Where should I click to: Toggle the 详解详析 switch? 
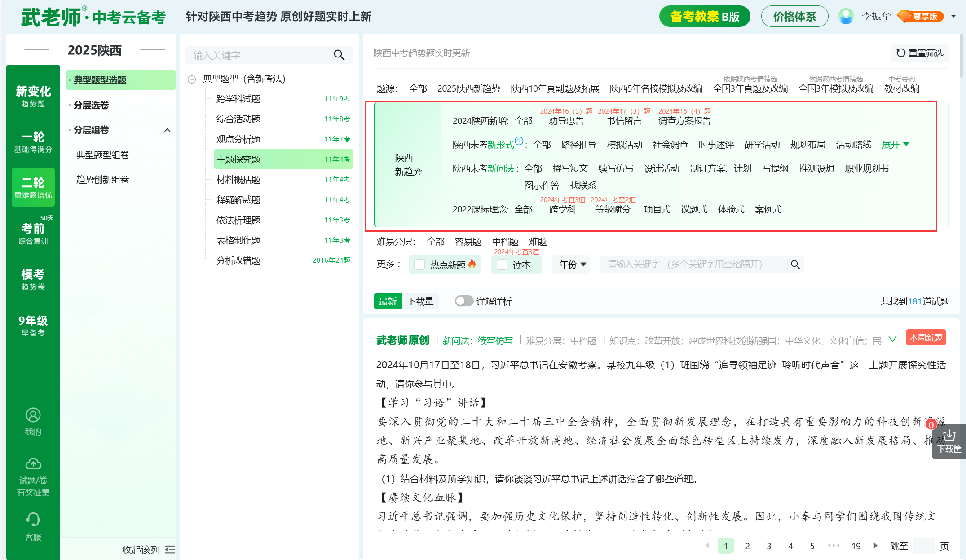(463, 301)
